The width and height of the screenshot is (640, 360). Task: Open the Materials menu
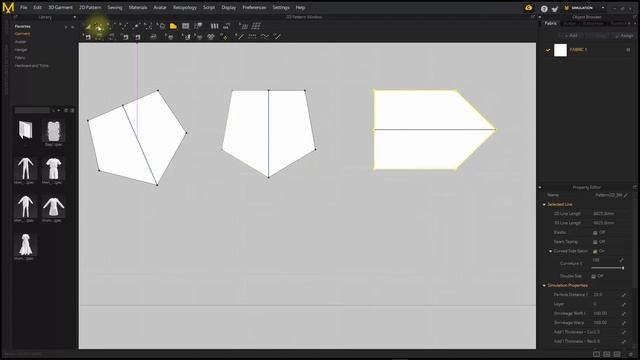pyautogui.click(x=138, y=7)
